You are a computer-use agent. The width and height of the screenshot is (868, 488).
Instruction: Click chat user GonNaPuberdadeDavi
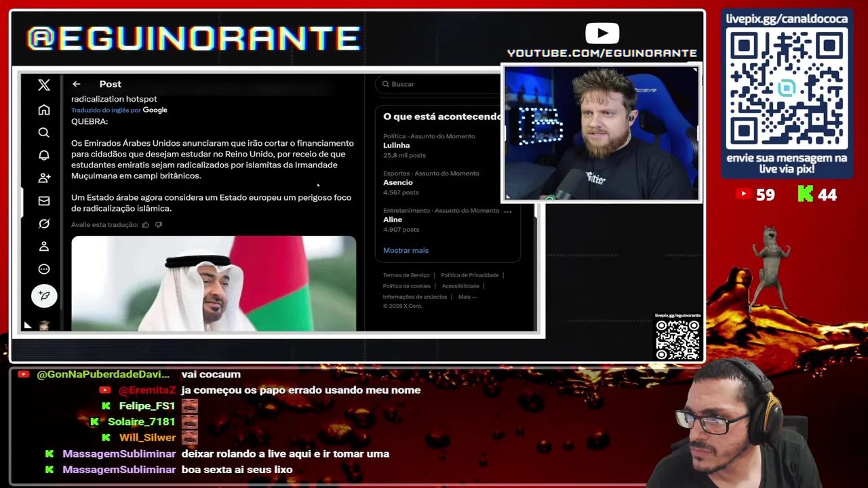pos(103,374)
